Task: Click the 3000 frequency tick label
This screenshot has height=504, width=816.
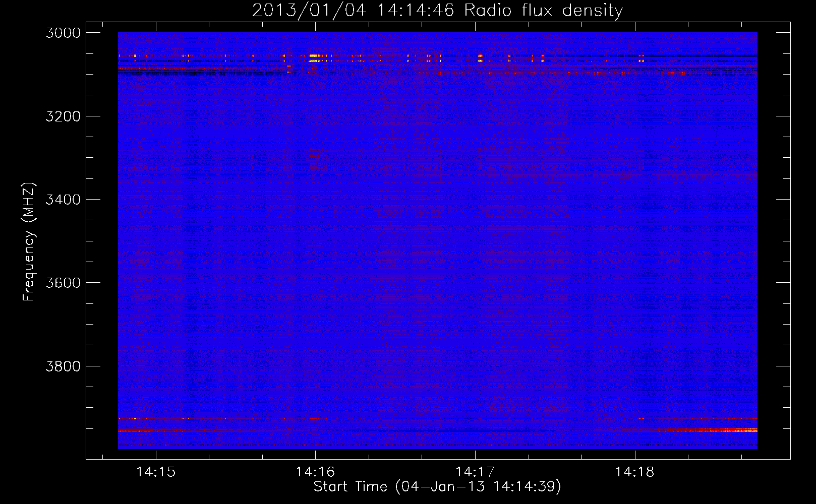Action: 63,33
